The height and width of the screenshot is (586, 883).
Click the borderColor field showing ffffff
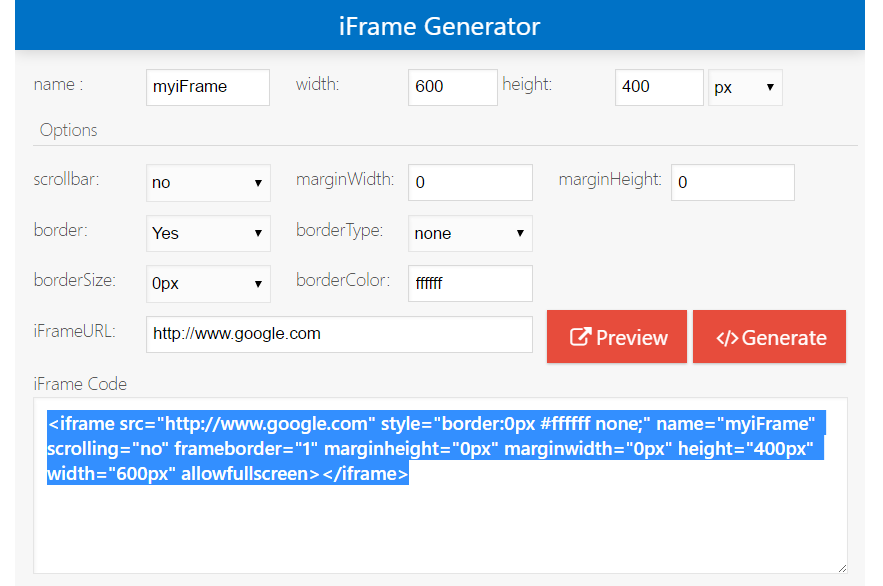[x=470, y=283]
